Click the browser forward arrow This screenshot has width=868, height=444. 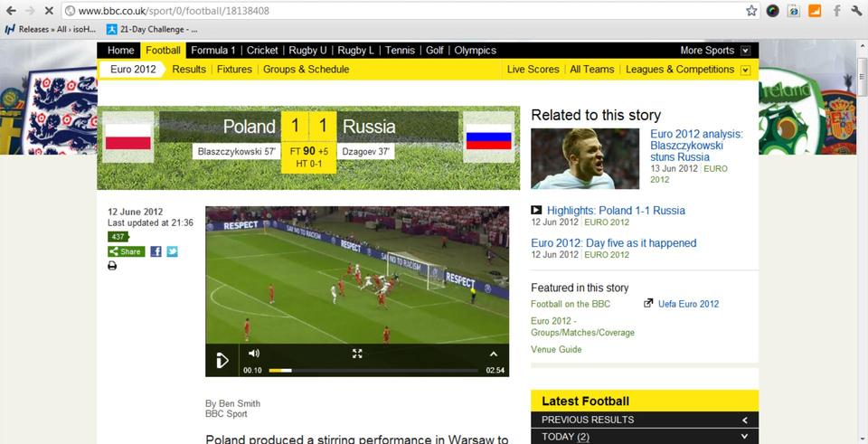tap(30, 11)
